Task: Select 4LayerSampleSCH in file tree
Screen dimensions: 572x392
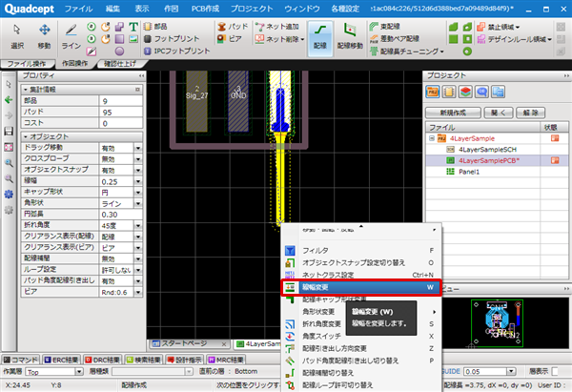Action: click(x=487, y=150)
